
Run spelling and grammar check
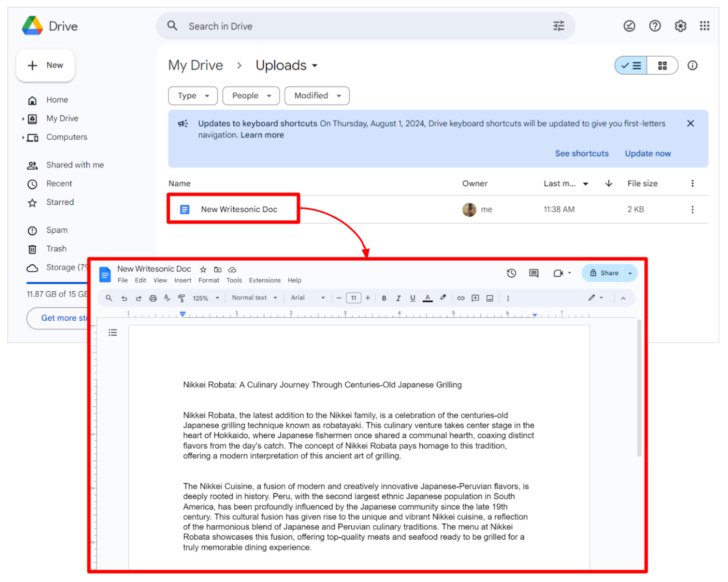pos(167,298)
